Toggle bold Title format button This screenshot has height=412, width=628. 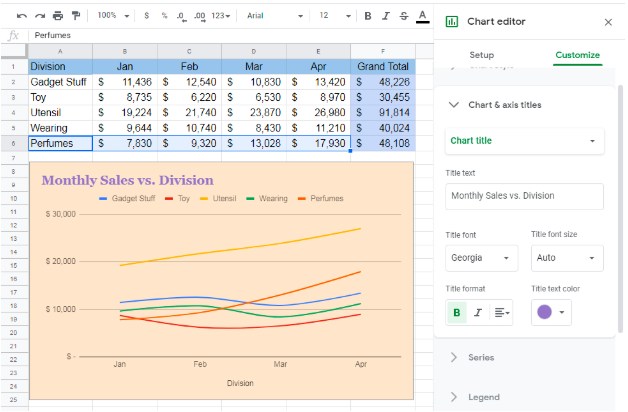point(457,313)
